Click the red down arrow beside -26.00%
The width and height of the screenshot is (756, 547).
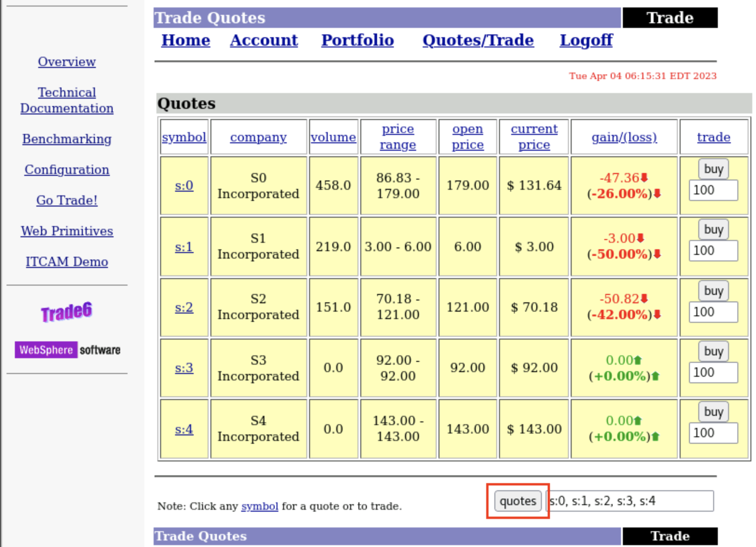click(657, 193)
